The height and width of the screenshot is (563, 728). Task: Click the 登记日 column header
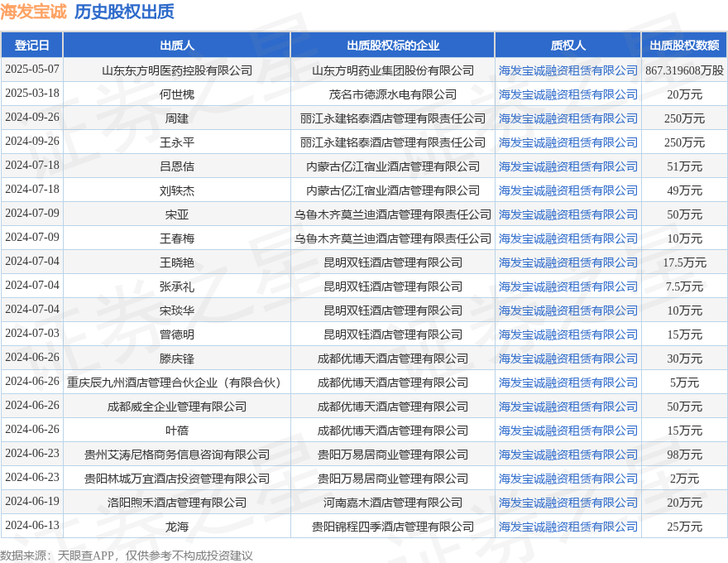31,45
